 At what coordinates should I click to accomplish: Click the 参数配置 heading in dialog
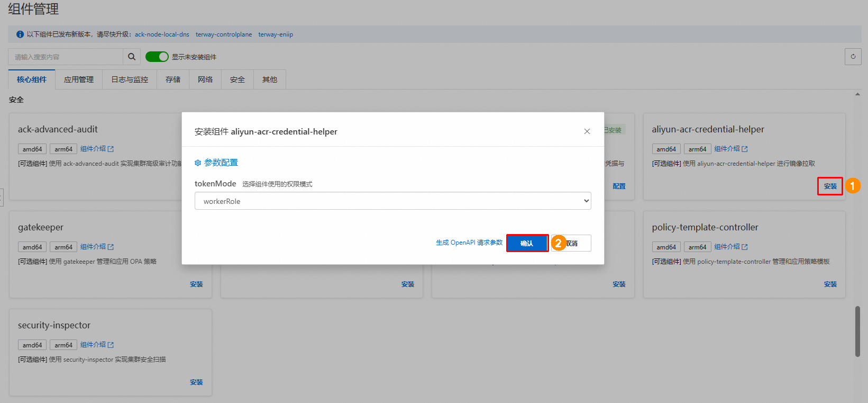[221, 163]
